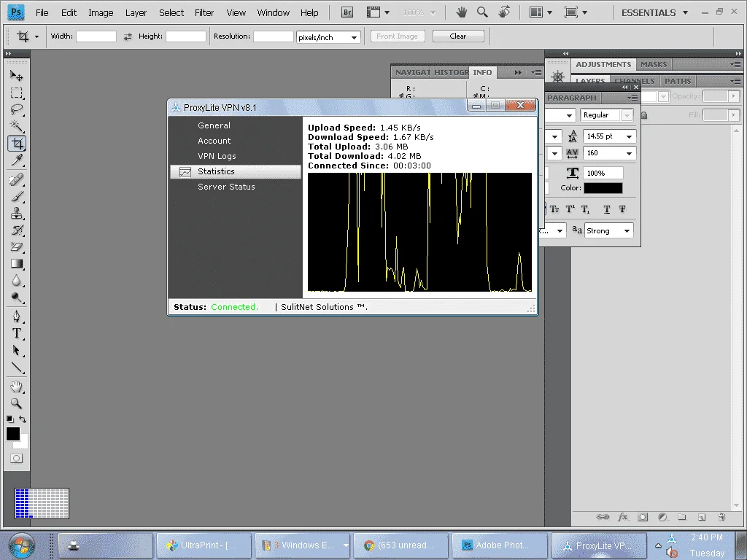Screen dimensions: 747x560
Task: Select the Magic Wand tool
Action: 17,126
